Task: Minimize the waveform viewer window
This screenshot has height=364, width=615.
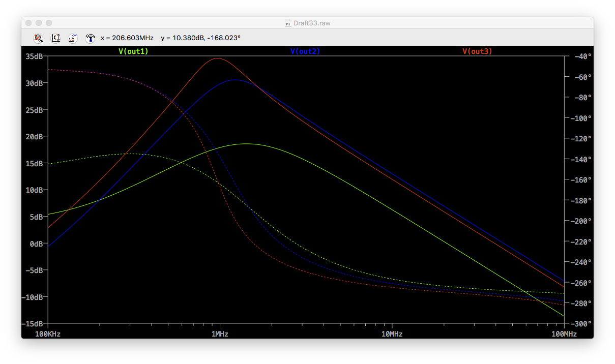Action: point(39,23)
